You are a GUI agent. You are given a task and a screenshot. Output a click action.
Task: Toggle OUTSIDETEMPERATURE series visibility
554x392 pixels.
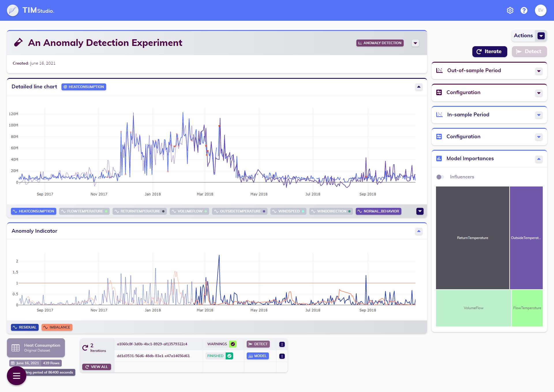click(240, 211)
